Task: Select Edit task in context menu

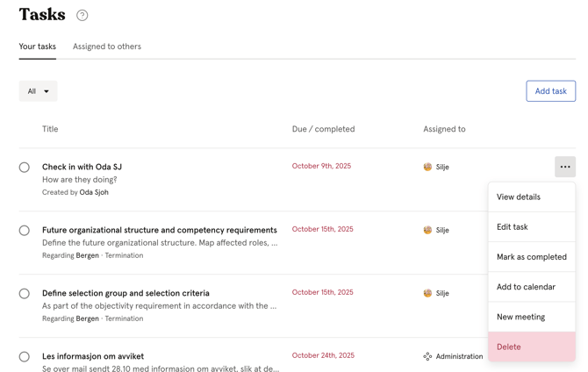Action: coord(513,227)
